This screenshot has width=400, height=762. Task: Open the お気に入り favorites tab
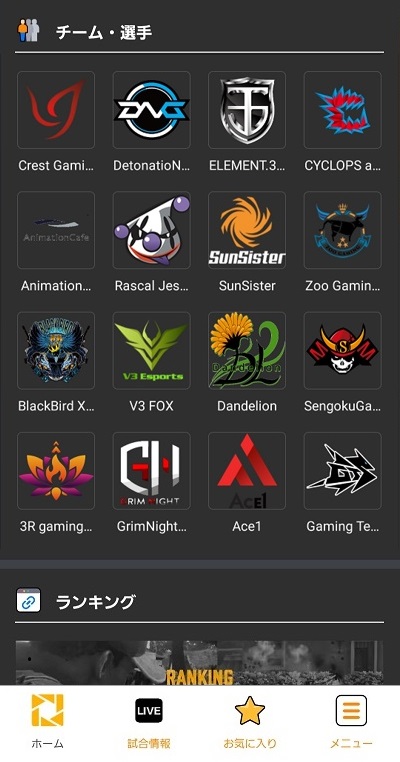250,722
